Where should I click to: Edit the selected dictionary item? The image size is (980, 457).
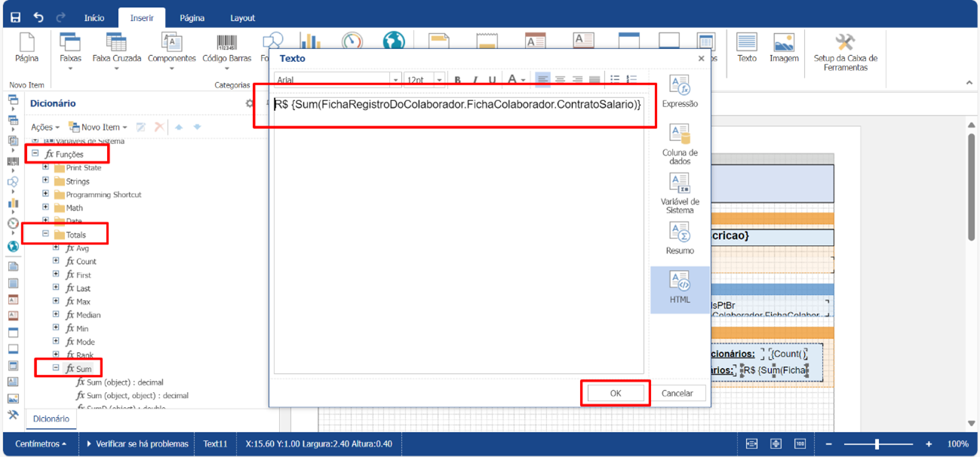pos(140,127)
